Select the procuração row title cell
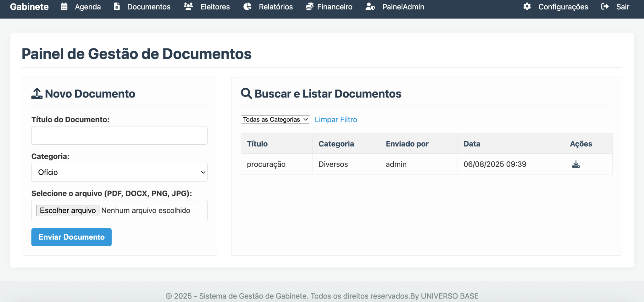644x302 pixels. [266, 164]
